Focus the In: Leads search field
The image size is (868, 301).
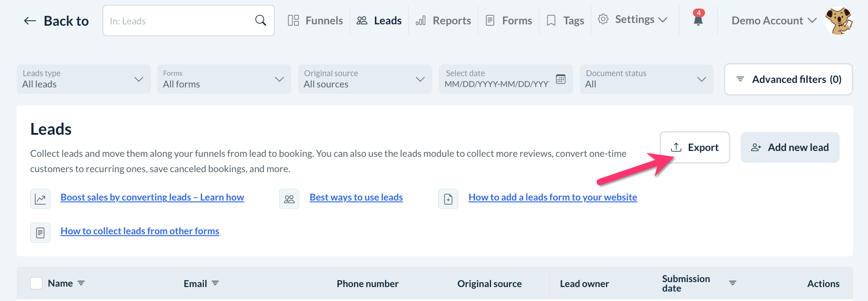180,21
